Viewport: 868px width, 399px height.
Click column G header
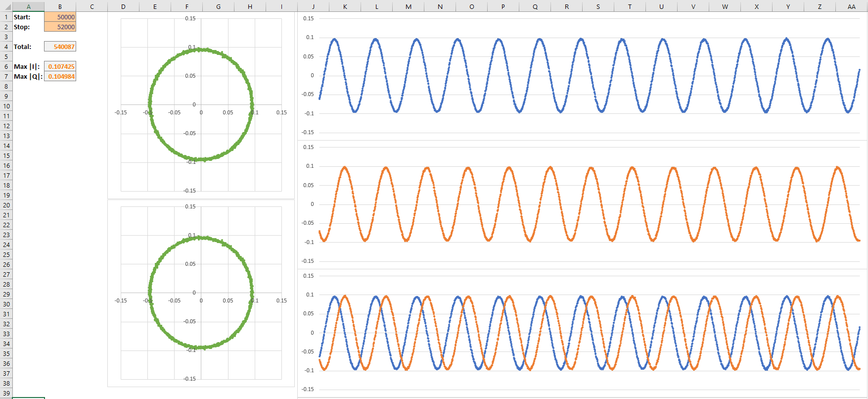218,6
